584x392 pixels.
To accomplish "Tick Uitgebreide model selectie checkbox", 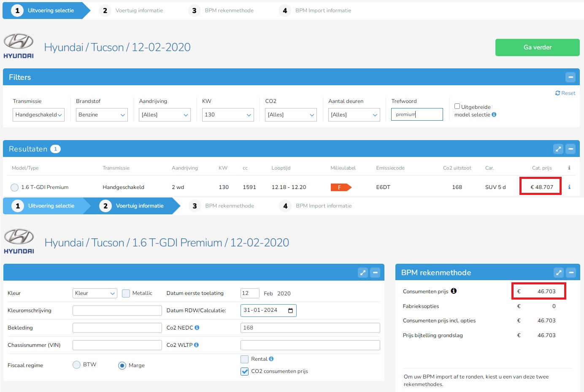I will click(x=457, y=106).
